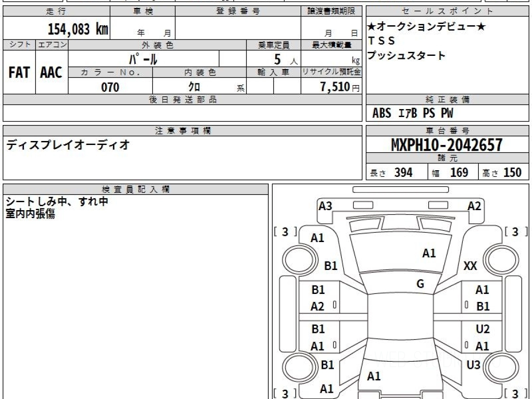Click the recycle deposit amount 7,510円

coord(340,87)
